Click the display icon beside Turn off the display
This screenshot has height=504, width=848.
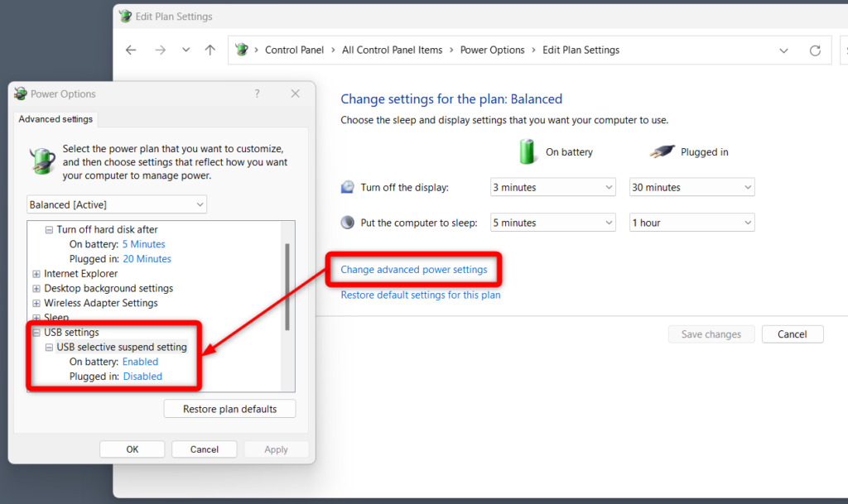click(347, 186)
